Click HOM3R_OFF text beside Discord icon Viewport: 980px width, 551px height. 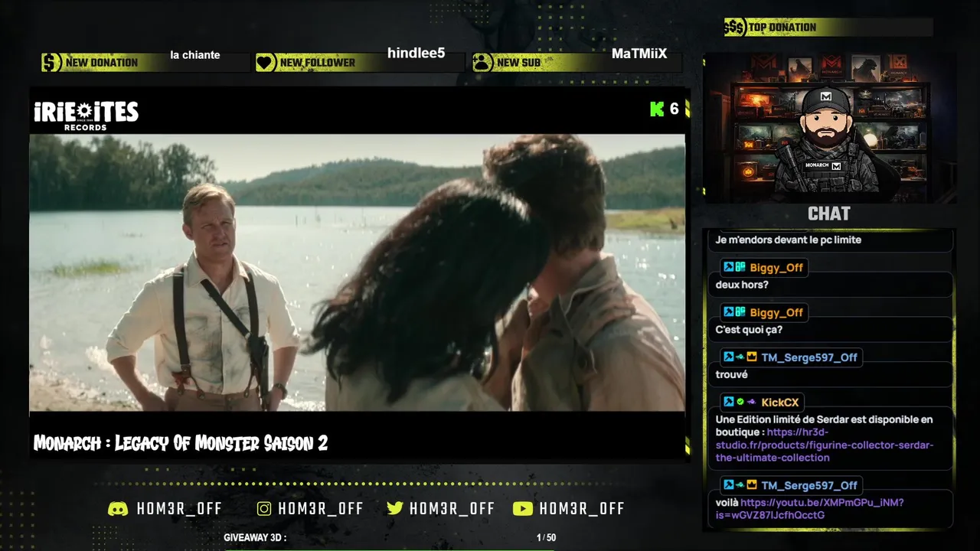[x=179, y=509]
